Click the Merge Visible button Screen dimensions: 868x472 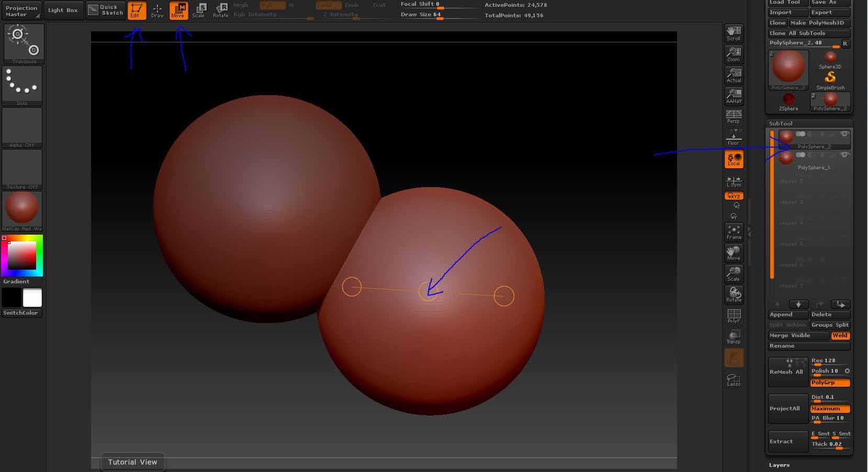click(x=797, y=336)
